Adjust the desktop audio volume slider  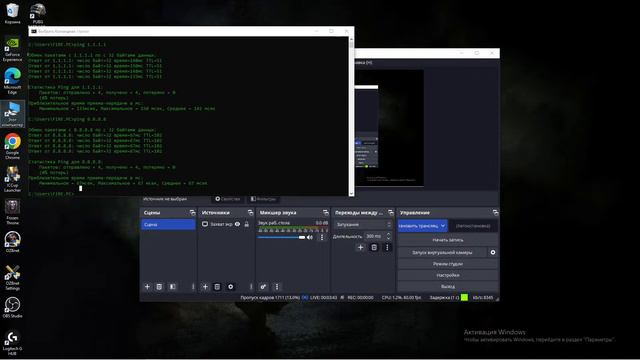click(x=282, y=237)
